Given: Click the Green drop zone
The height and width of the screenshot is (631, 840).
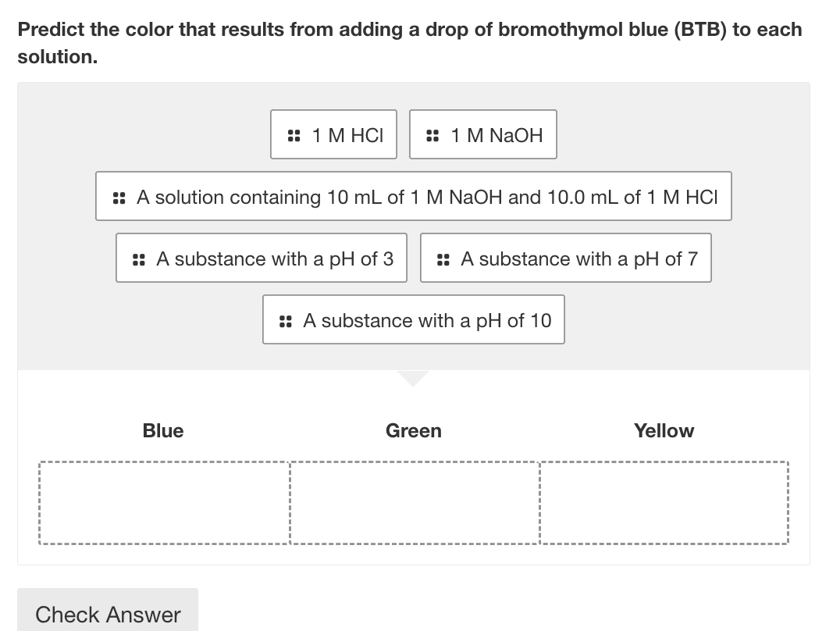Looking at the screenshot, I should pos(414,502).
